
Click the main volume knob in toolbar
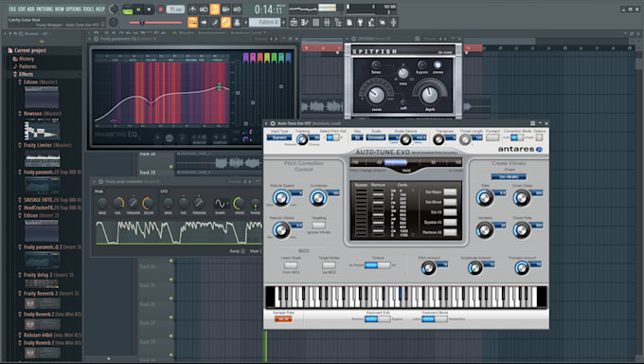pos(114,9)
